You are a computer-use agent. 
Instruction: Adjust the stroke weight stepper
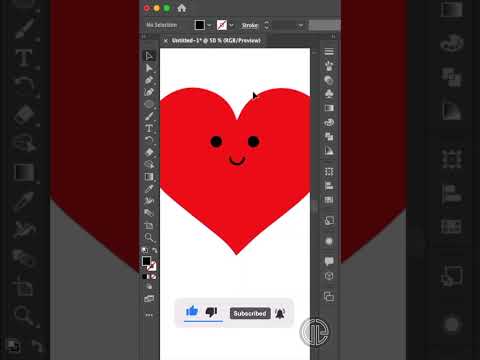(267, 25)
